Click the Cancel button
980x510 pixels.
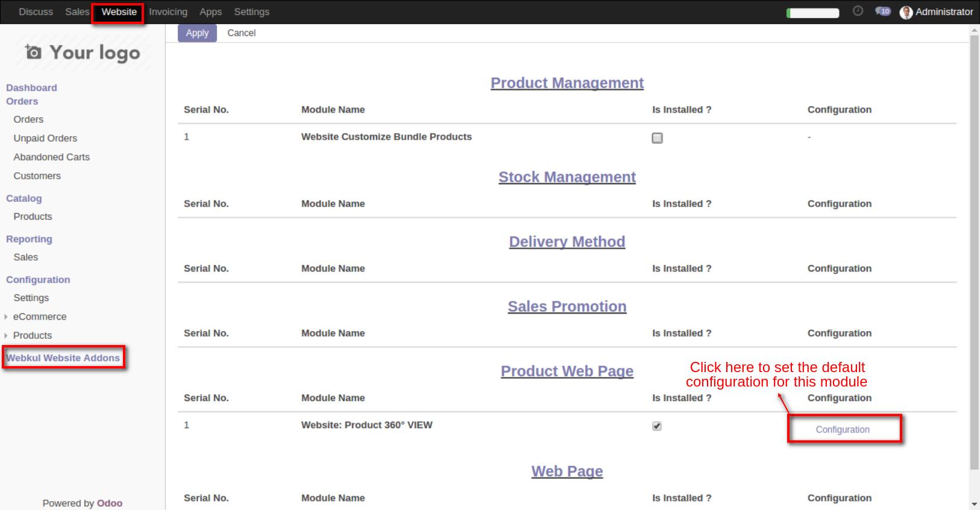pos(241,33)
